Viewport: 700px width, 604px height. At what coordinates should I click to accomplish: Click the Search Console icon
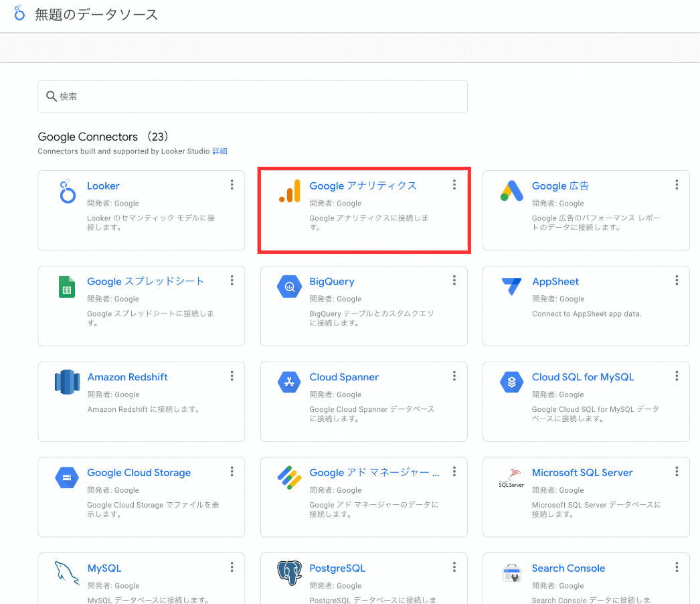[511, 573]
